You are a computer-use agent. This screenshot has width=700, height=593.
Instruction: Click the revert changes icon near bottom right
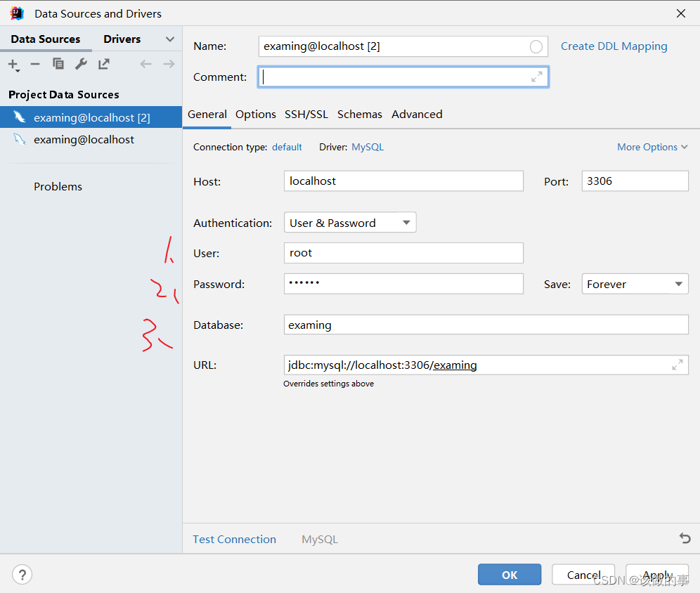click(685, 538)
